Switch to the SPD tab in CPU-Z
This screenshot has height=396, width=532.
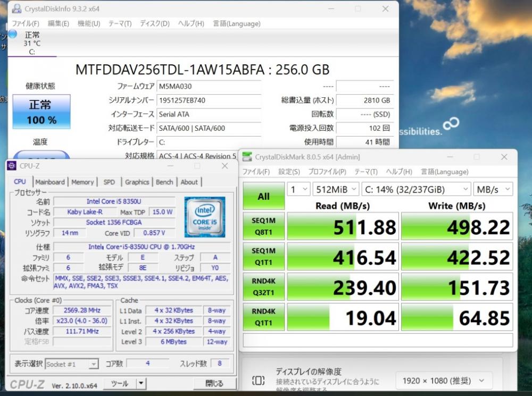(x=109, y=182)
